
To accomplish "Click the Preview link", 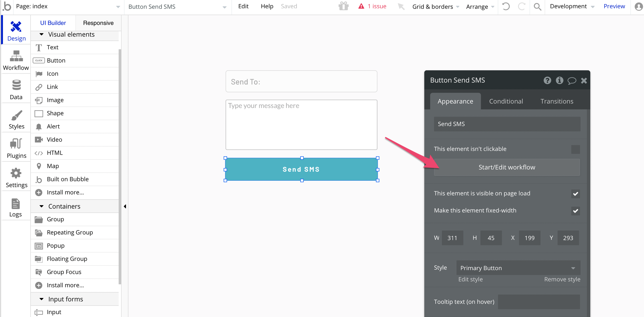I will pos(614,6).
